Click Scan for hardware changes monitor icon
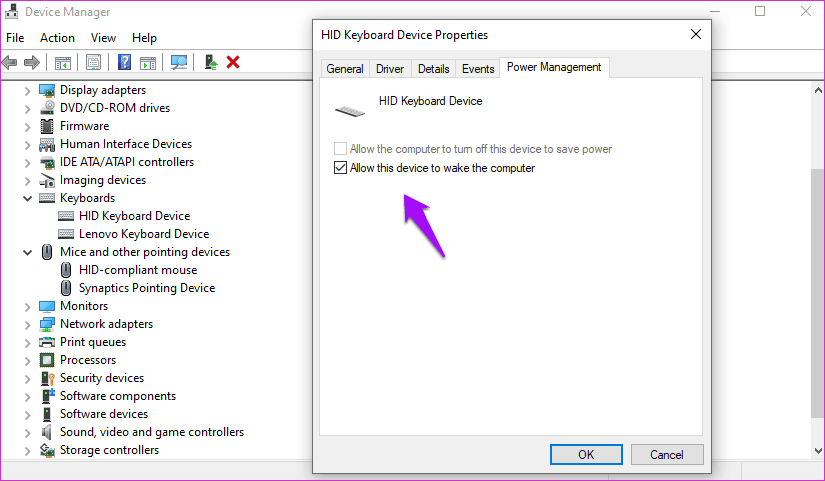 pos(179,62)
